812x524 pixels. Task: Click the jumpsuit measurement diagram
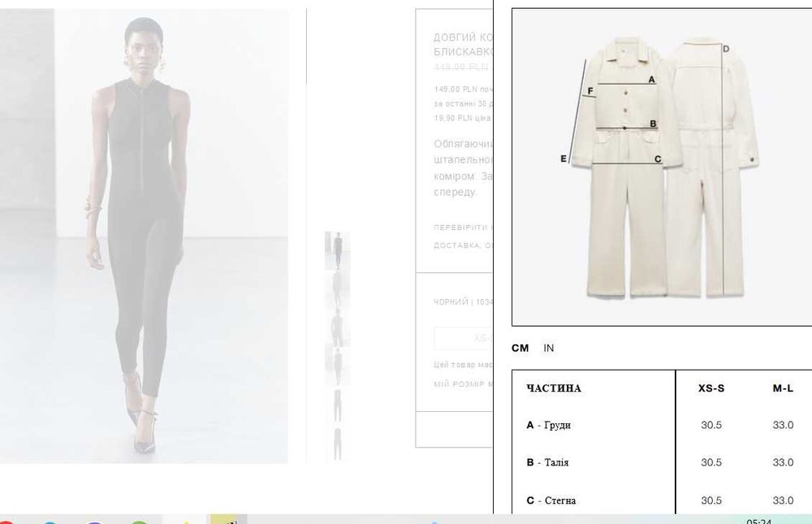(661, 167)
